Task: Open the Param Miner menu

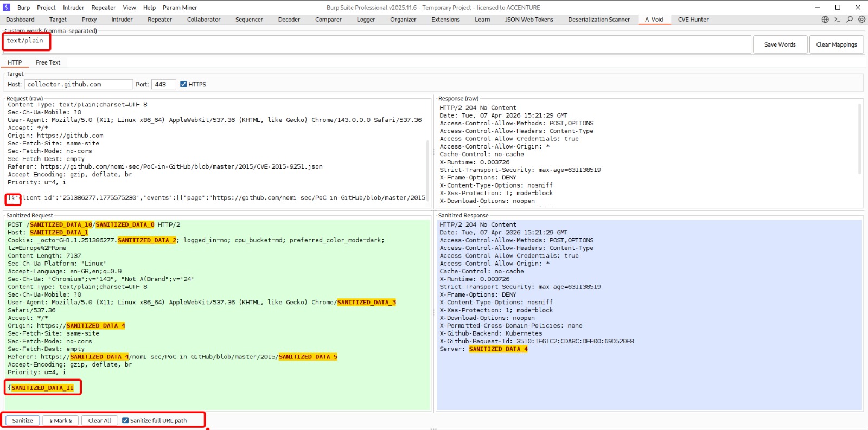Action: coord(180,8)
